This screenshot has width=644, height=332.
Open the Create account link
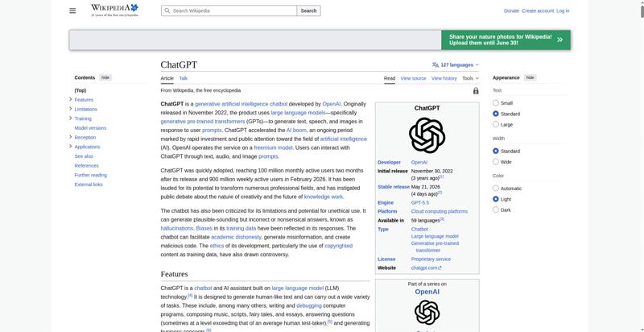(x=538, y=10)
